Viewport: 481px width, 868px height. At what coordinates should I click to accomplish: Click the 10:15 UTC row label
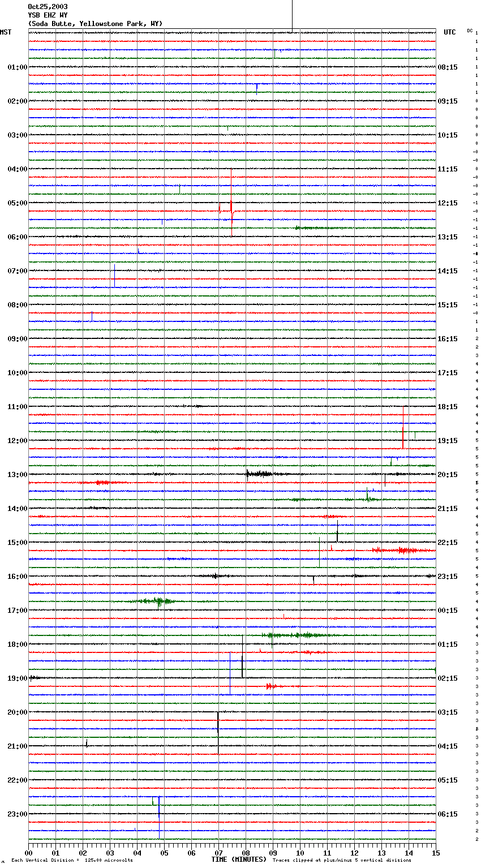click(x=448, y=135)
